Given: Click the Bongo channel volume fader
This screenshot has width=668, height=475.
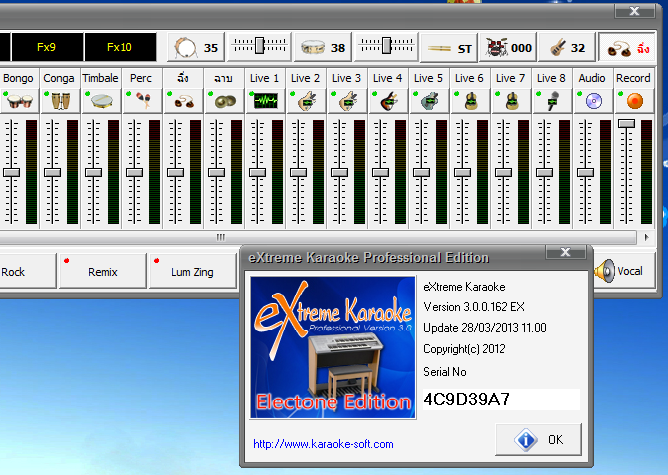Looking at the screenshot, I should [12, 173].
